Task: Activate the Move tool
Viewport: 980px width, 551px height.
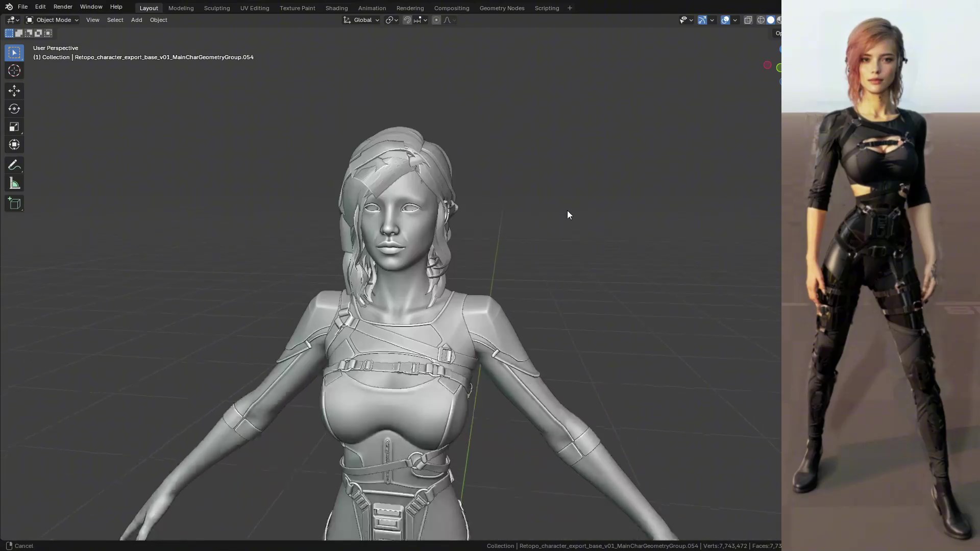Action: (x=14, y=91)
